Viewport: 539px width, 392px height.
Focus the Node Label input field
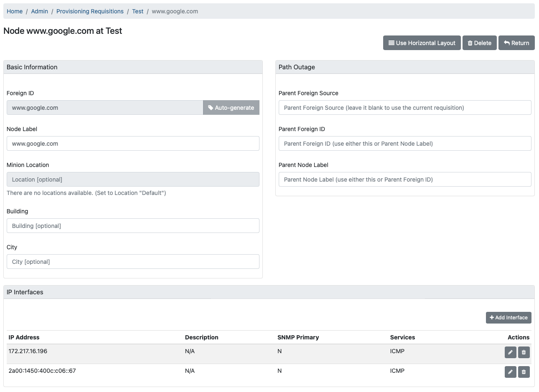133,144
